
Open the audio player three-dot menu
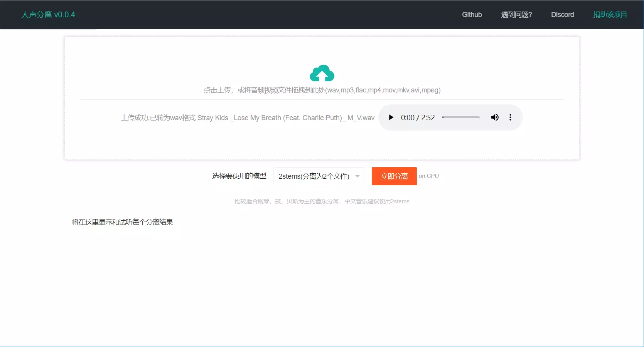point(510,117)
